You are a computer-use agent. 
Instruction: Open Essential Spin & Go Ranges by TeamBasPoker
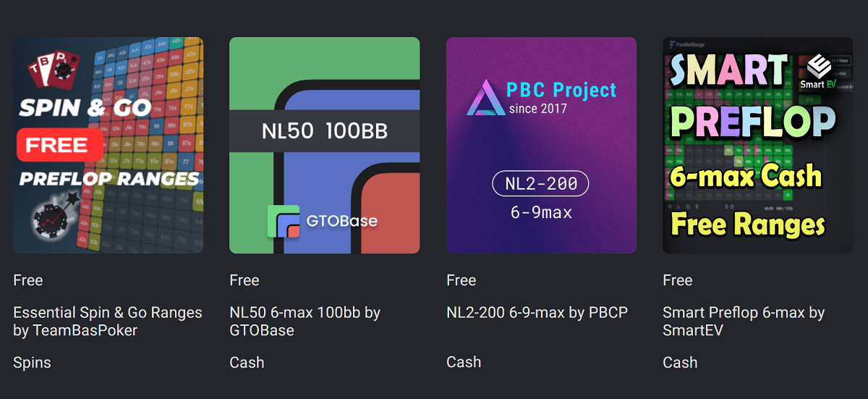[108, 322]
